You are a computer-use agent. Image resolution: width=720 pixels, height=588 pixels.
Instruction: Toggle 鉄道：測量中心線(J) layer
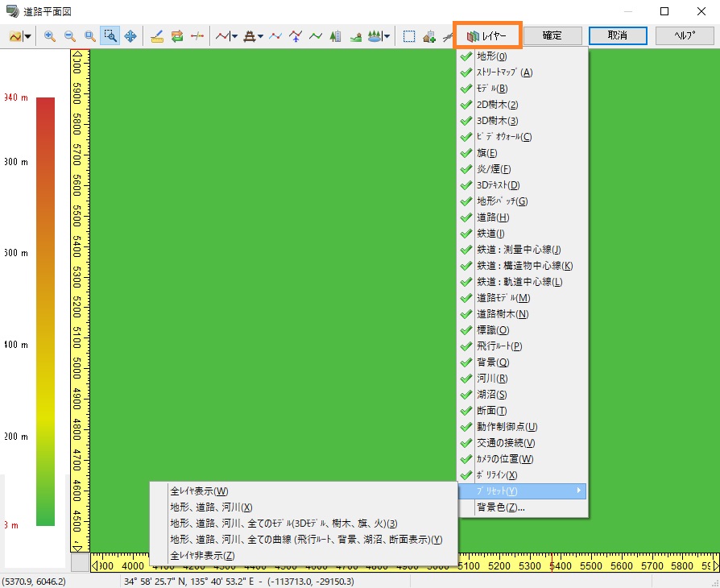[523, 250]
